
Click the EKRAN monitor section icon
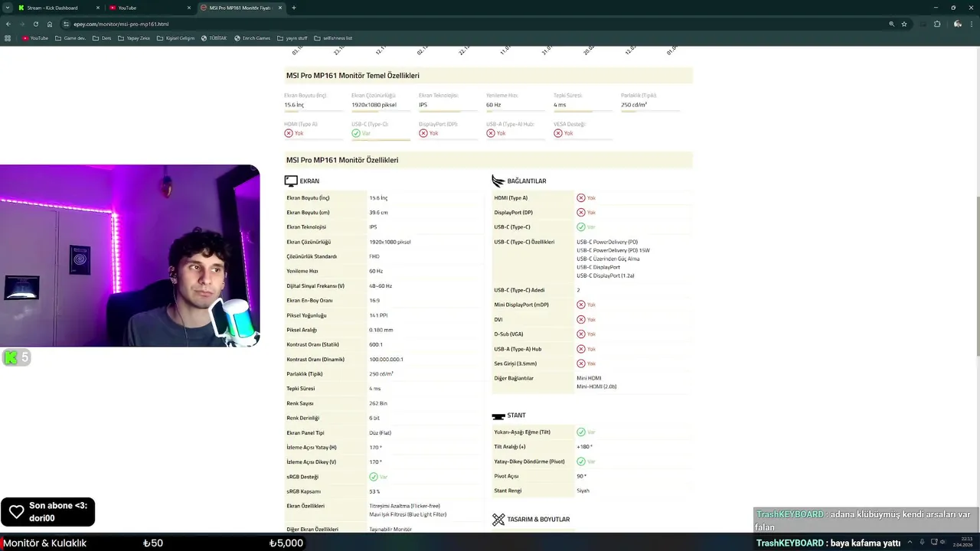(291, 181)
